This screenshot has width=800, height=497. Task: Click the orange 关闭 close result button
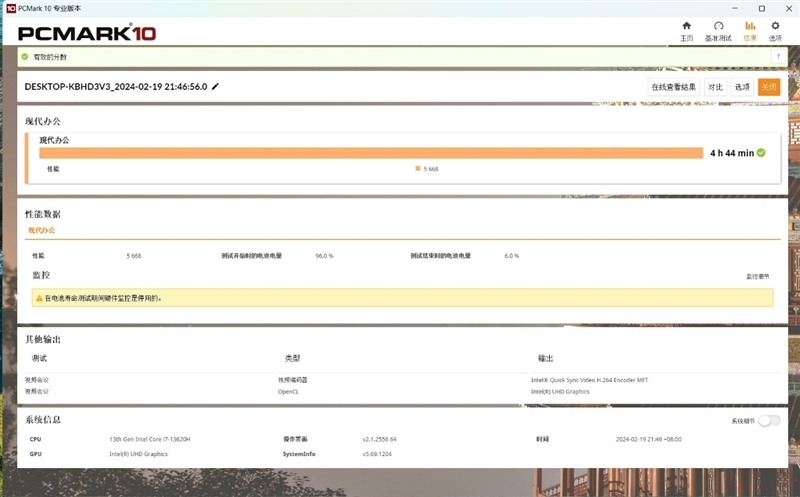pyautogui.click(x=769, y=87)
